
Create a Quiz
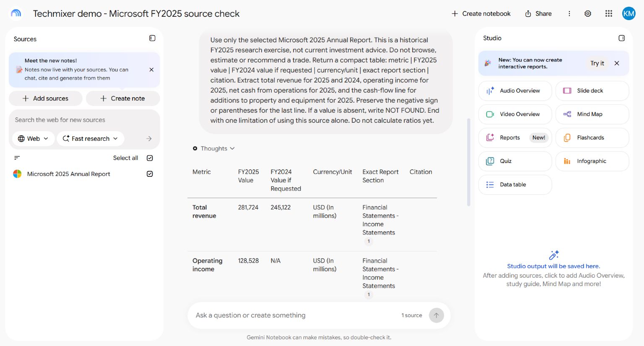[x=515, y=161]
